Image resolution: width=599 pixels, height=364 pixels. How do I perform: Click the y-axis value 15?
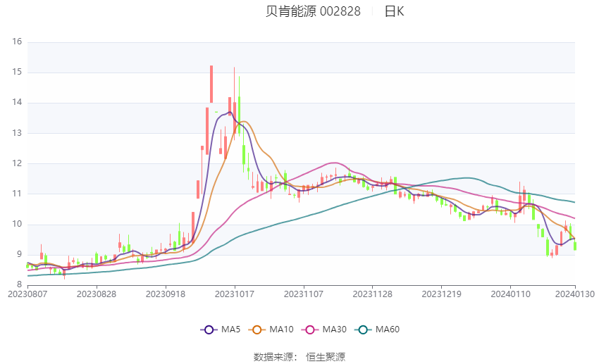pos(17,72)
